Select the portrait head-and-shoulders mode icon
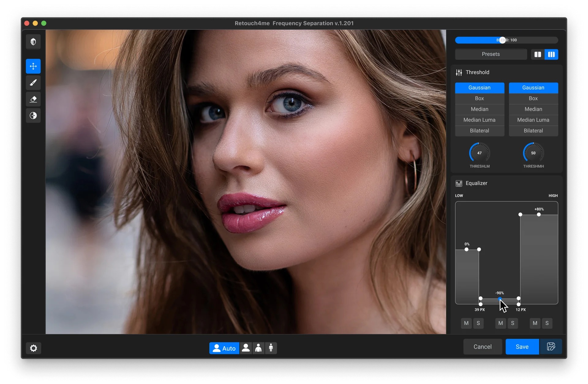 click(246, 348)
